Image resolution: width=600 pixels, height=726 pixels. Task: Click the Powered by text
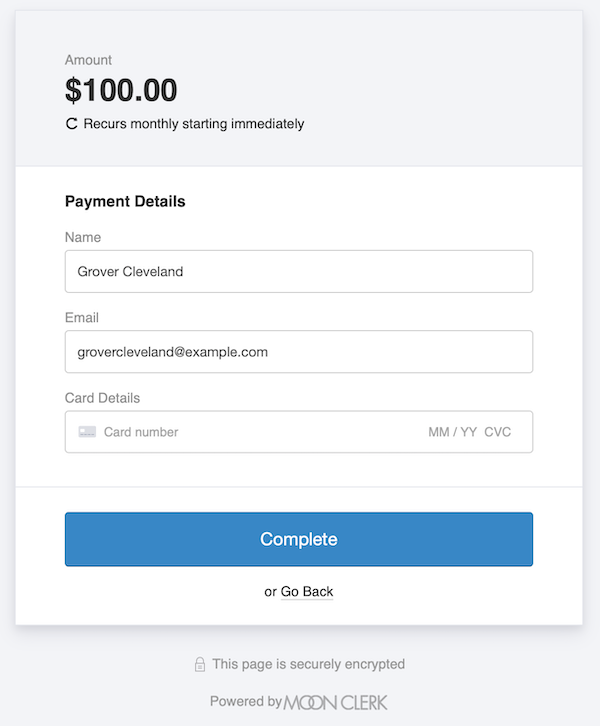(x=246, y=702)
